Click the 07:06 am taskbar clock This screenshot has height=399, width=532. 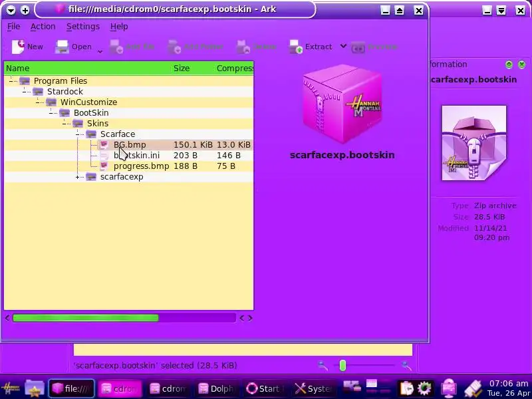click(x=508, y=384)
